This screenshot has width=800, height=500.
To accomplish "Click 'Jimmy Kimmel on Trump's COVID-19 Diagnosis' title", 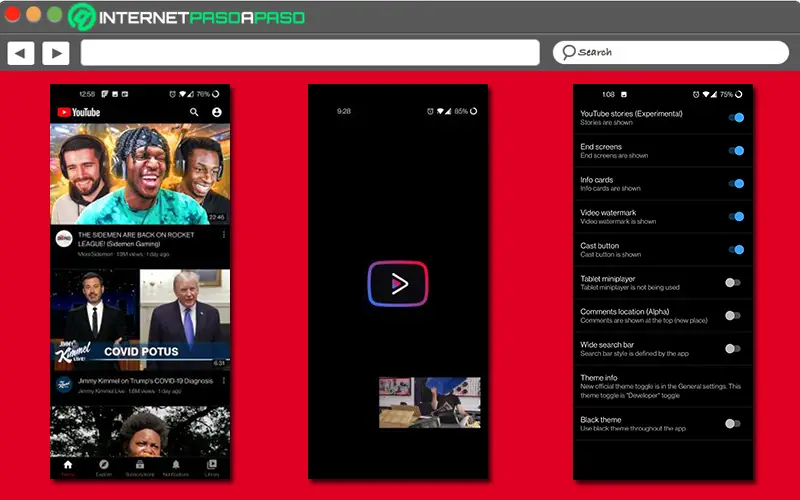I will [x=145, y=381].
